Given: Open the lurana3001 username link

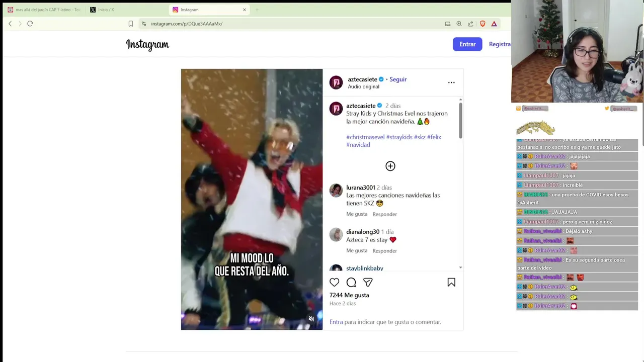Looking at the screenshot, I should [361, 188].
